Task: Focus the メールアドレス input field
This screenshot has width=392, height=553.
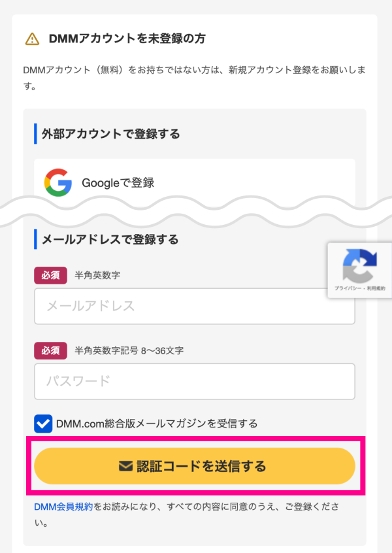Action: pyautogui.click(x=194, y=306)
